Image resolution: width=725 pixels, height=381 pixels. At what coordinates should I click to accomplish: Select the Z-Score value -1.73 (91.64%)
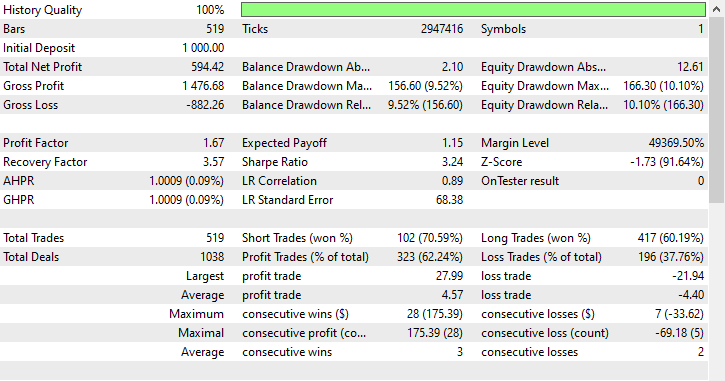[x=667, y=162]
